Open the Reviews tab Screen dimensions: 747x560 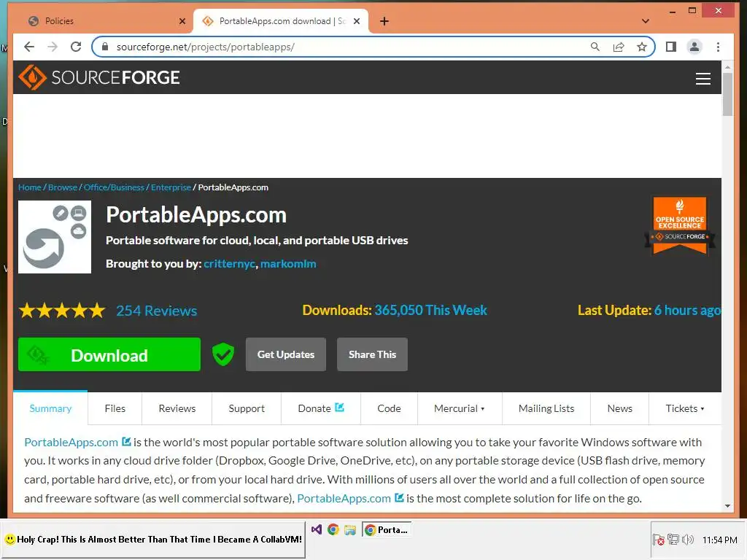pos(177,408)
